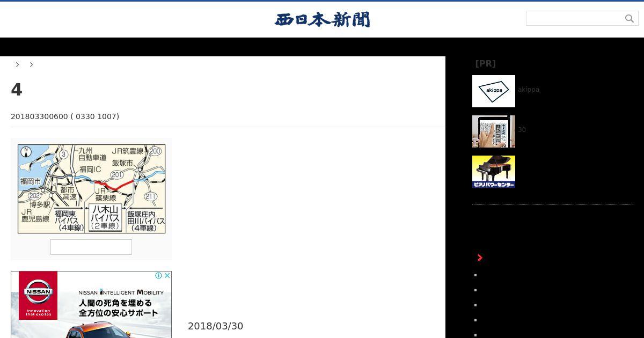Click the magnifier search icon
Image resolution: width=644 pixels, height=338 pixels.
630,19
